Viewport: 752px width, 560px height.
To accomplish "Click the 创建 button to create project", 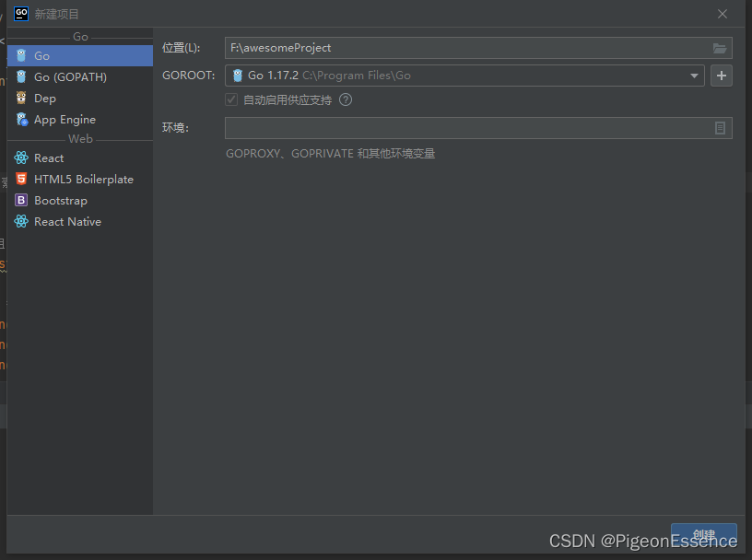I will (x=704, y=534).
